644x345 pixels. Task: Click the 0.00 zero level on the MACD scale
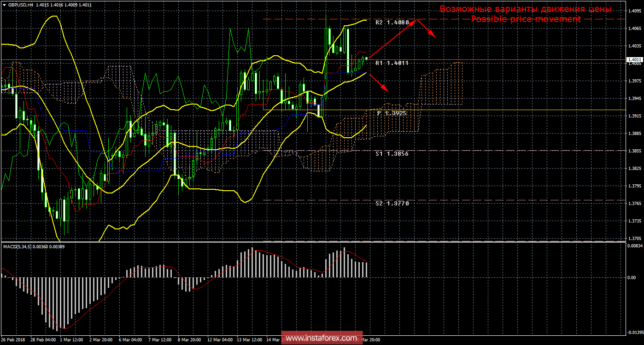point(631,277)
